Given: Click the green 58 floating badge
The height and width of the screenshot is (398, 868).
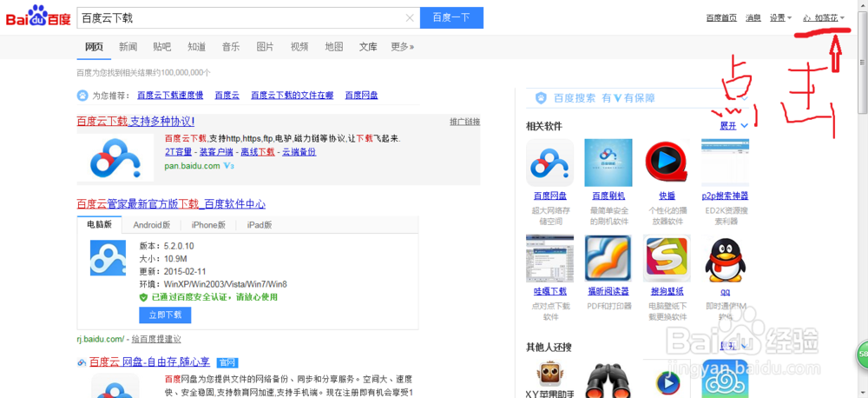Looking at the screenshot, I should (863, 353).
